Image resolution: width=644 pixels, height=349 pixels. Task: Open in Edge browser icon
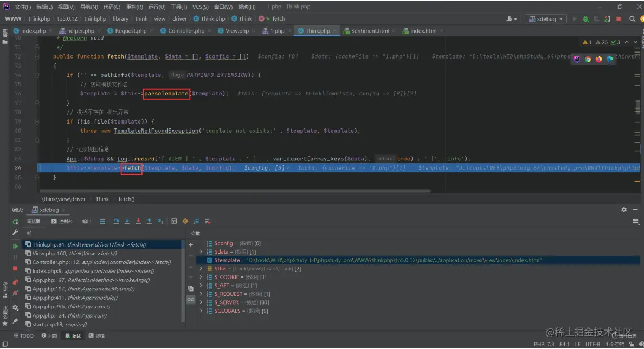click(610, 59)
